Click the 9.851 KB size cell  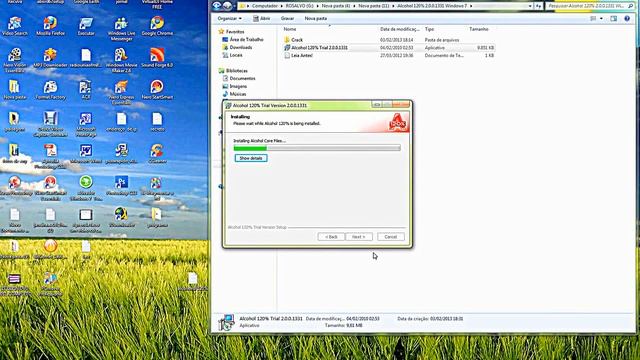(x=485, y=48)
